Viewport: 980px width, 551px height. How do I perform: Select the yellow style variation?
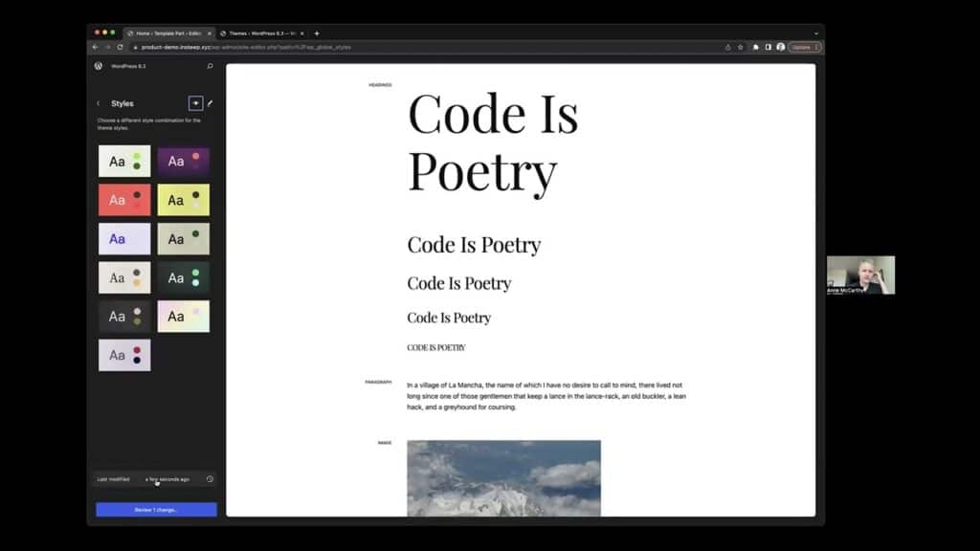pos(183,200)
